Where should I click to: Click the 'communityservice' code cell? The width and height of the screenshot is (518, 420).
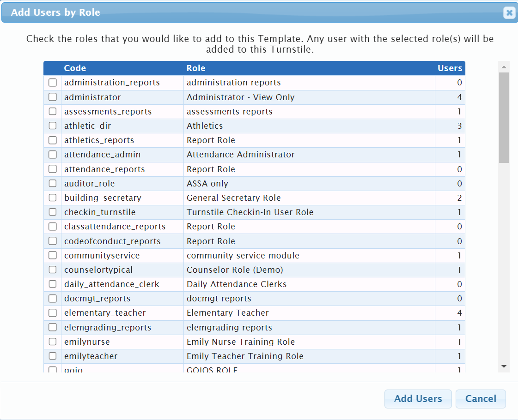pos(122,255)
